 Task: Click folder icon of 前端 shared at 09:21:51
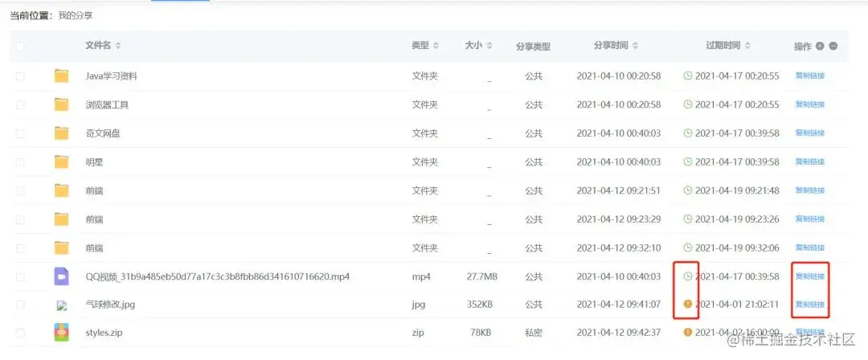(x=61, y=190)
